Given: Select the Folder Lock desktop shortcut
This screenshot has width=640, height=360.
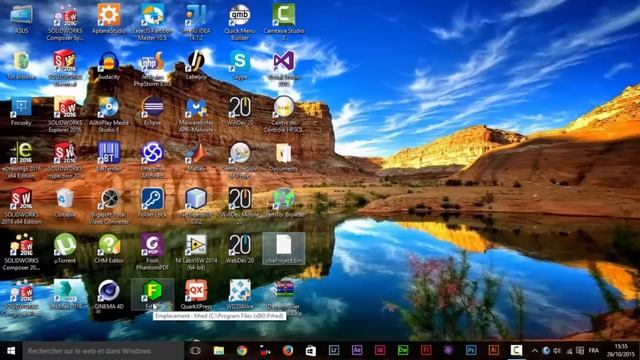Looking at the screenshot, I should [x=152, y=202].
